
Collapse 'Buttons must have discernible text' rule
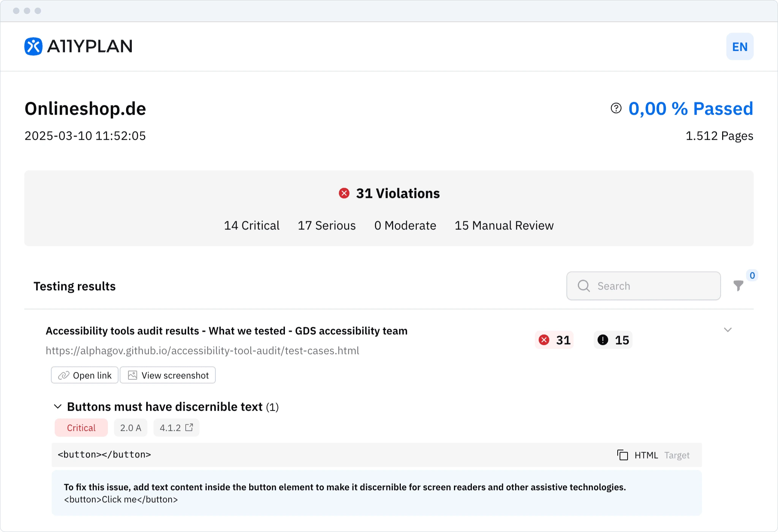click(58, 407)
